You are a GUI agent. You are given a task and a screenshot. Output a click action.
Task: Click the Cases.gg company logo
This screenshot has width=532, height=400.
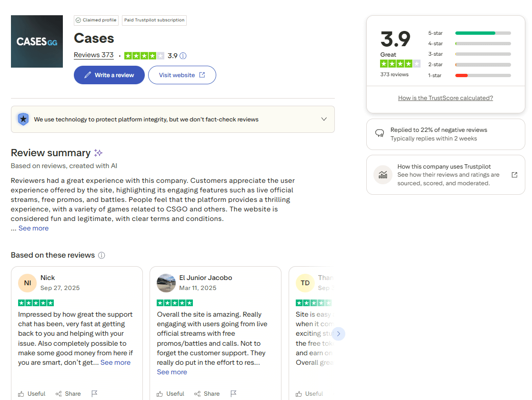[x=37, y=41]
